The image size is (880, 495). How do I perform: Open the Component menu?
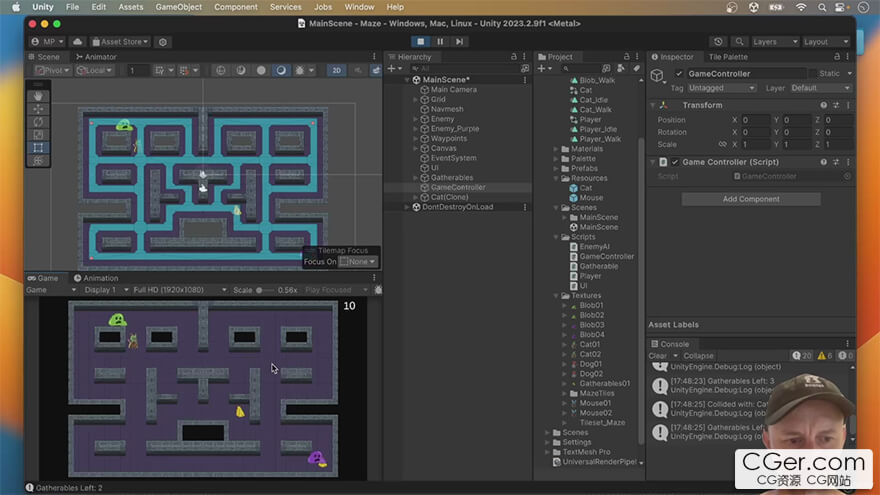tap(236, 7)
